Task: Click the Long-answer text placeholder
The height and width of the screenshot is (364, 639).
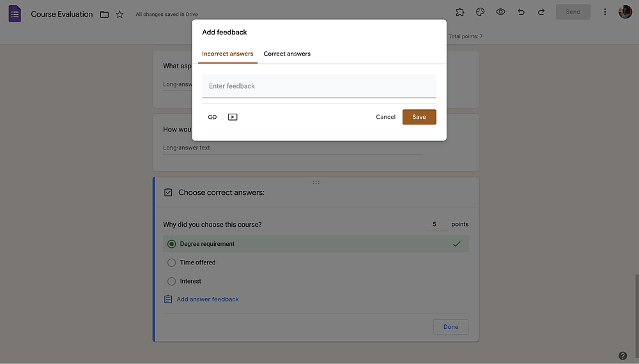Action: point(186,148)
